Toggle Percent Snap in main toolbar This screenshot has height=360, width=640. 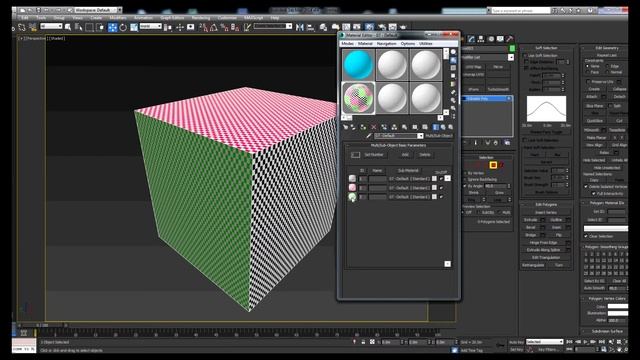tap(224, 27)
